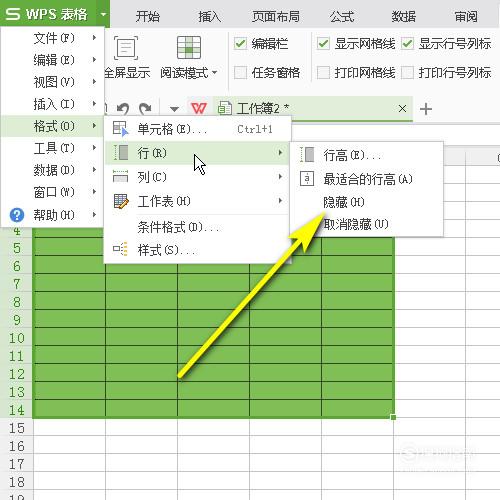Open the quick access toolbar dropdown arrow
Image resolution: width=500 pixels, height=500 pixels.
point(174,109)
